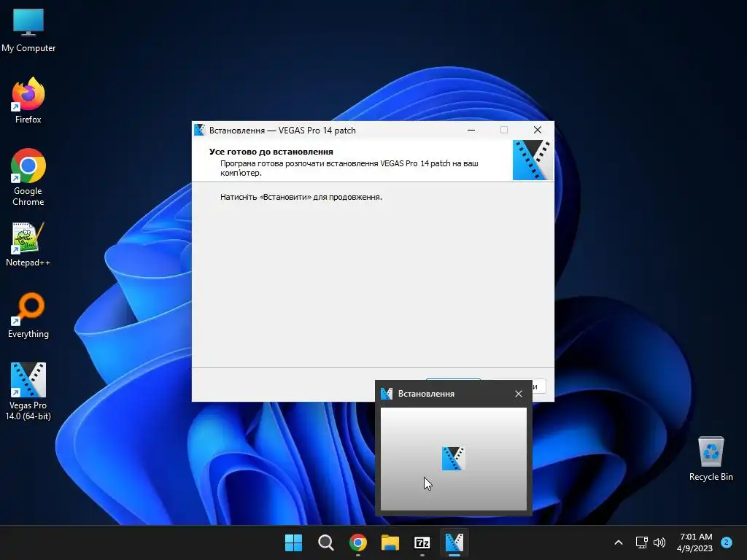Select the Vegas Pro 14.0 (64-bit) shortcut
Screen dimensions: 747x560
[28, 391]
